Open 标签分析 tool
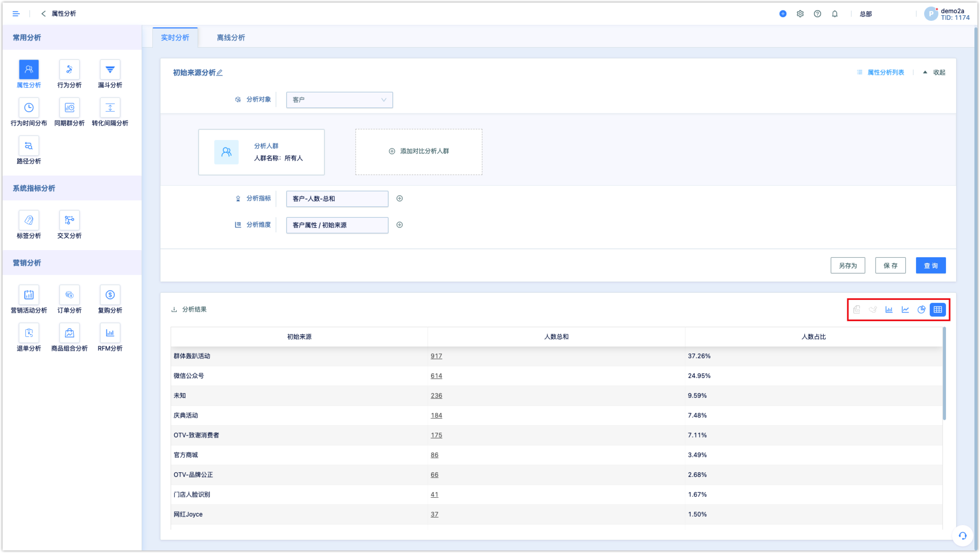Screen dimensions: 980x553 click(x=28, y=224)
